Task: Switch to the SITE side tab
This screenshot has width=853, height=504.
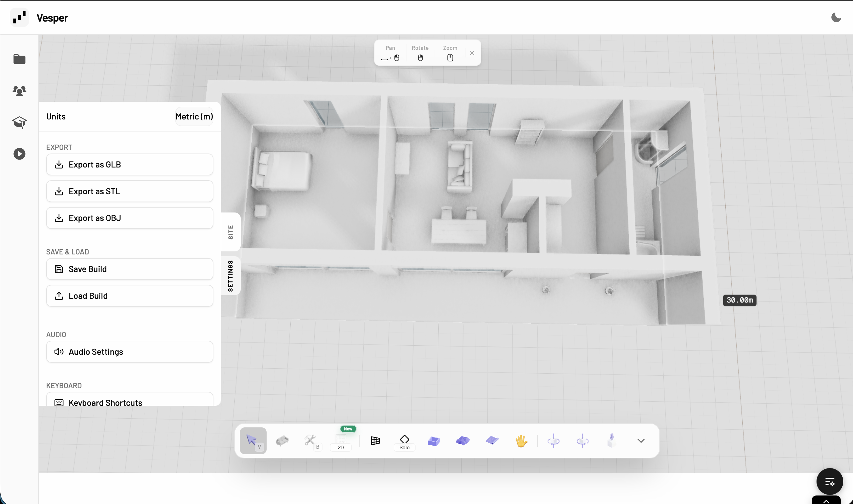Action: tap(230, 232)
